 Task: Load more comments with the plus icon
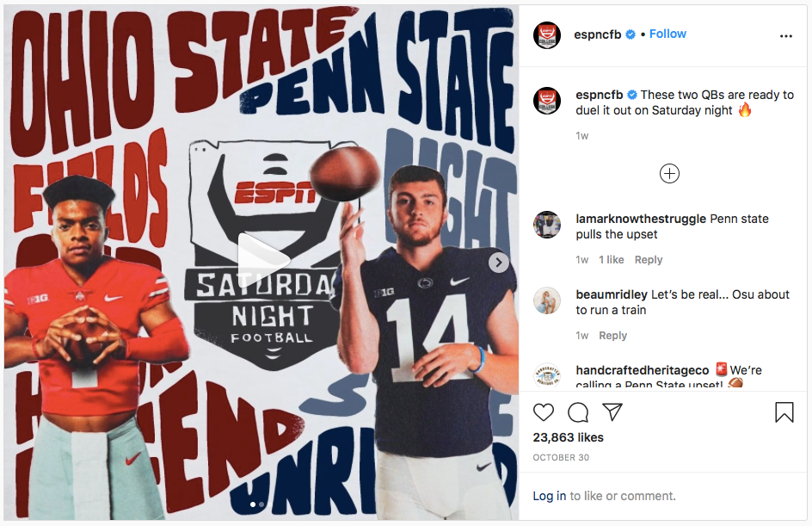[669, 174]
